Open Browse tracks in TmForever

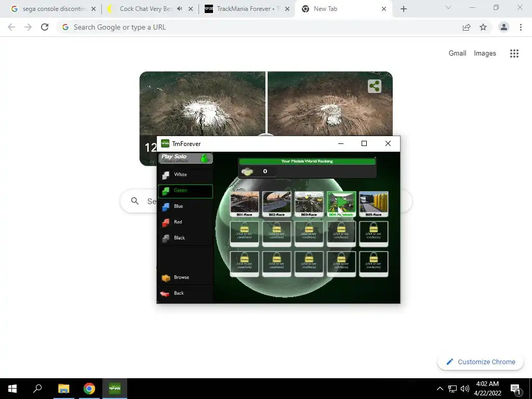click(x=185, y=277)
